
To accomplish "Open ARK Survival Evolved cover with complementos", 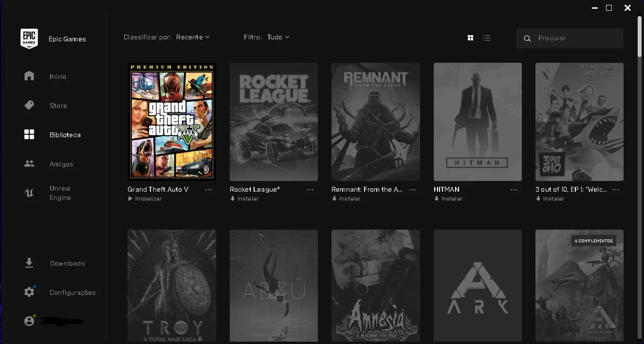I will pyautogui.click(x=579, y=286).
